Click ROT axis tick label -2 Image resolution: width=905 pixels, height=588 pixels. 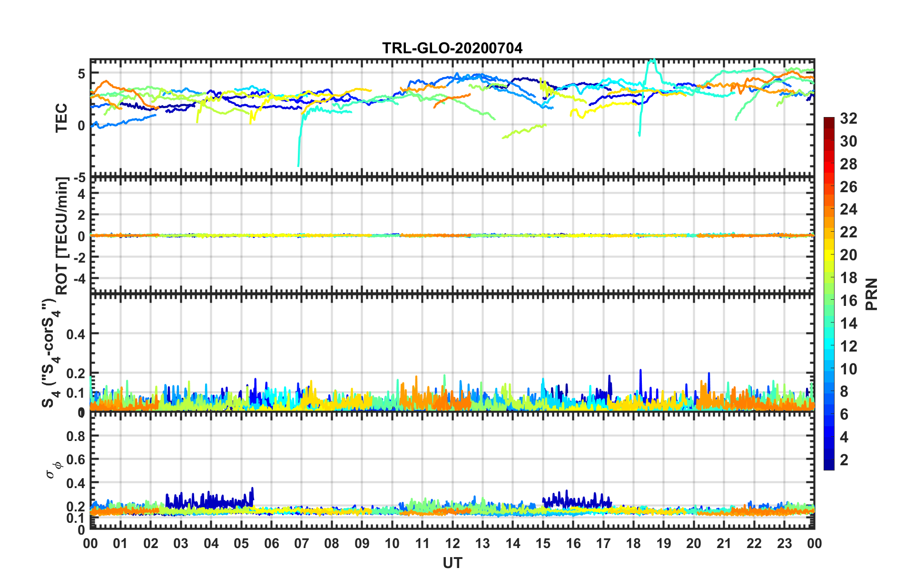(x=79, y=257)
